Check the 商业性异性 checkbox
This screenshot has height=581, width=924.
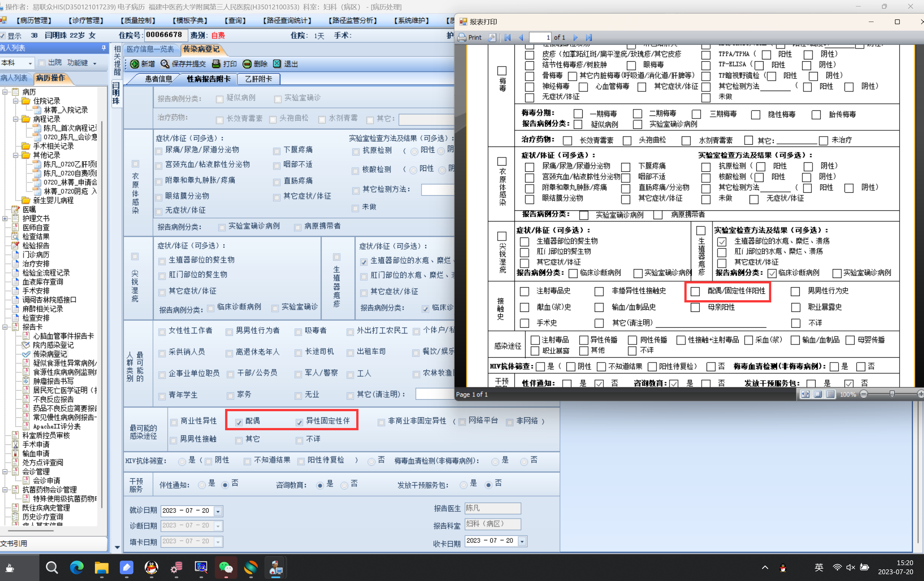pyautogui.click(x=174, y=422)
